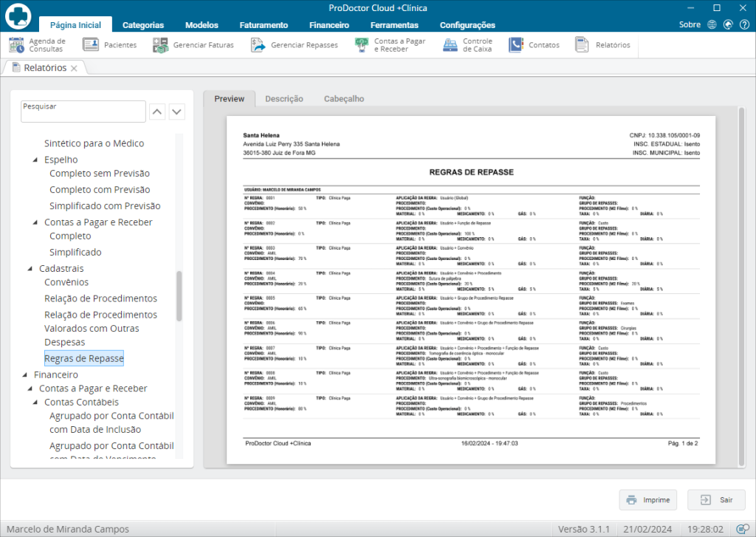Select Simplificado com Previsão report
756x537 pixels.
105,206
